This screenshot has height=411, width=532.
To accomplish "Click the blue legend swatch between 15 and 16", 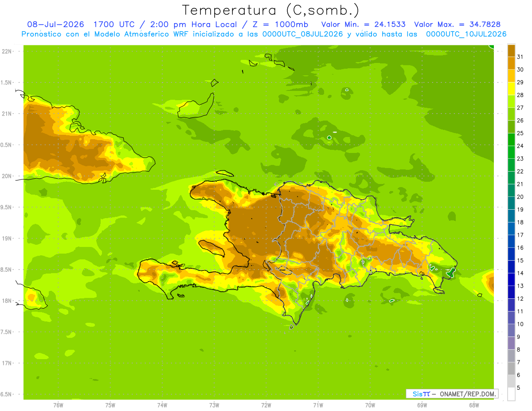I will point(511,254).
